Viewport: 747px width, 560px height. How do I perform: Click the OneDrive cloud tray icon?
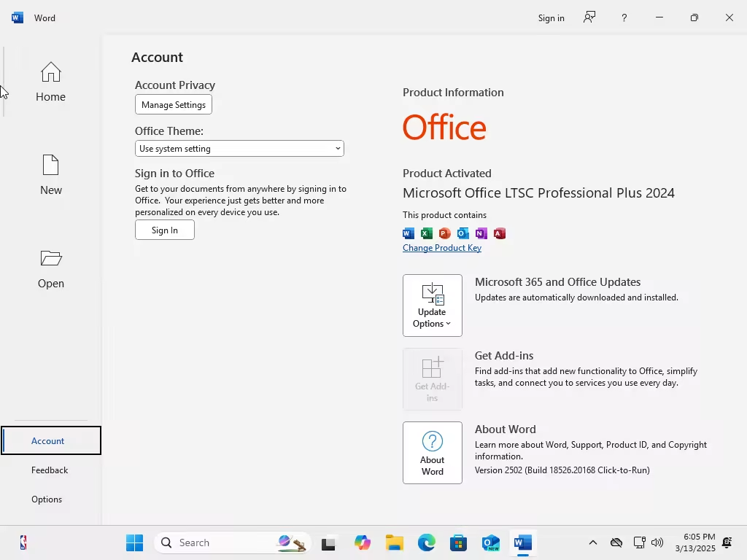click(x=616, y=542)
